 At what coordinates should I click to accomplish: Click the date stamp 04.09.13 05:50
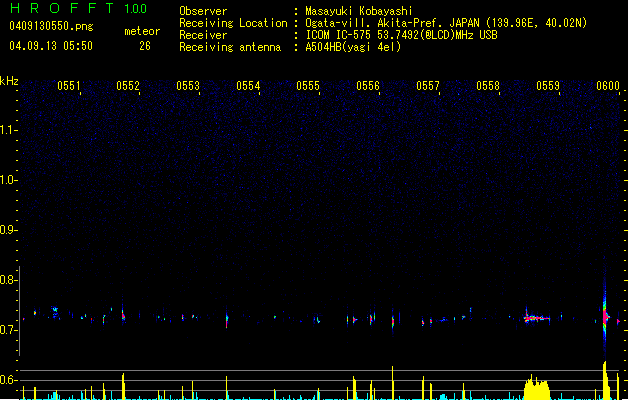click(51, 46)
